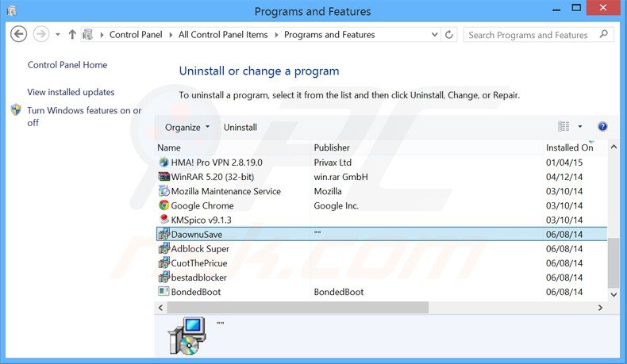Select the Adblock Super icon

(x=164, y=248)
